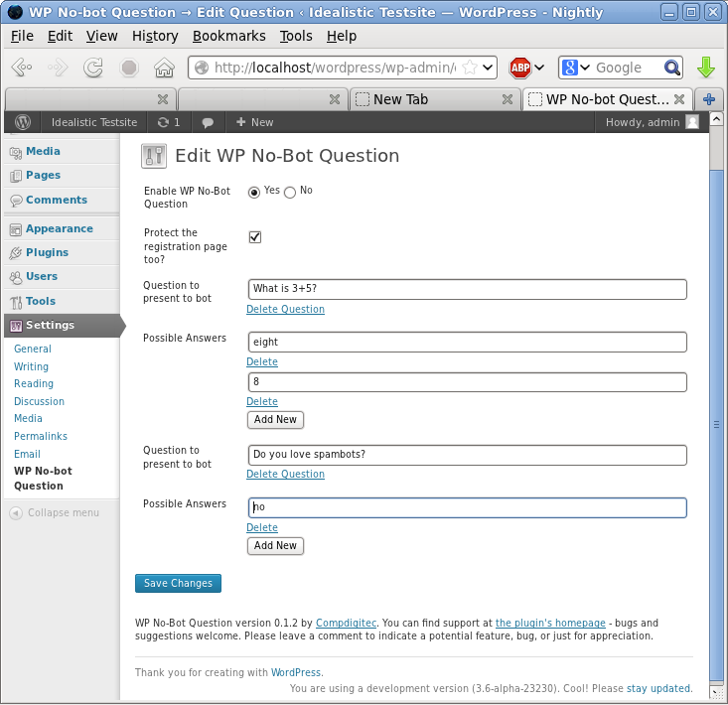
Task: Open the Edit menu
Action: 60,36
